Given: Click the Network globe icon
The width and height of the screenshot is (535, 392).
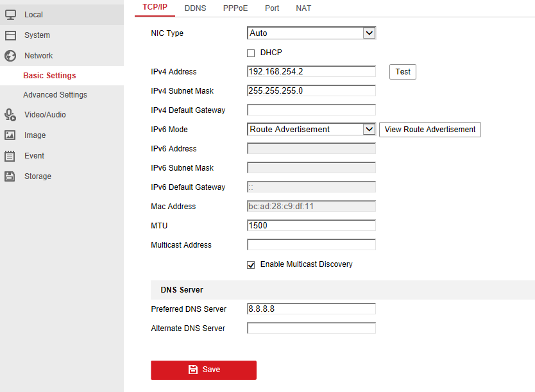Looking at the screenshot, I should coord(10,56).
